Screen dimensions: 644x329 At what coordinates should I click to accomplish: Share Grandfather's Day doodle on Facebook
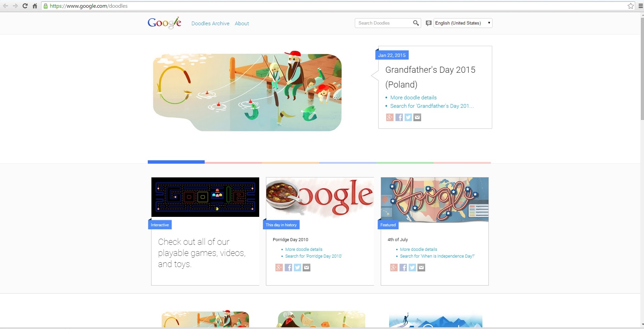click(399, 117)
